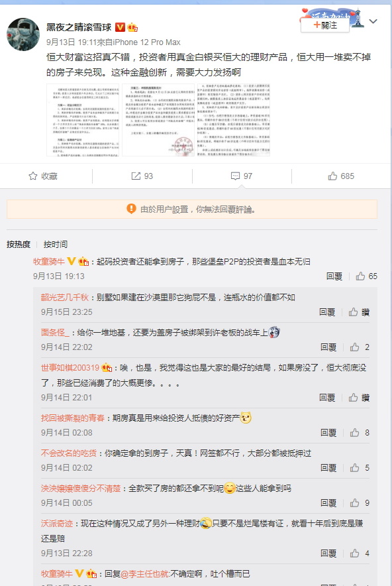Sort comments by 按热度

pyautogui.click(x=19, y=245)
